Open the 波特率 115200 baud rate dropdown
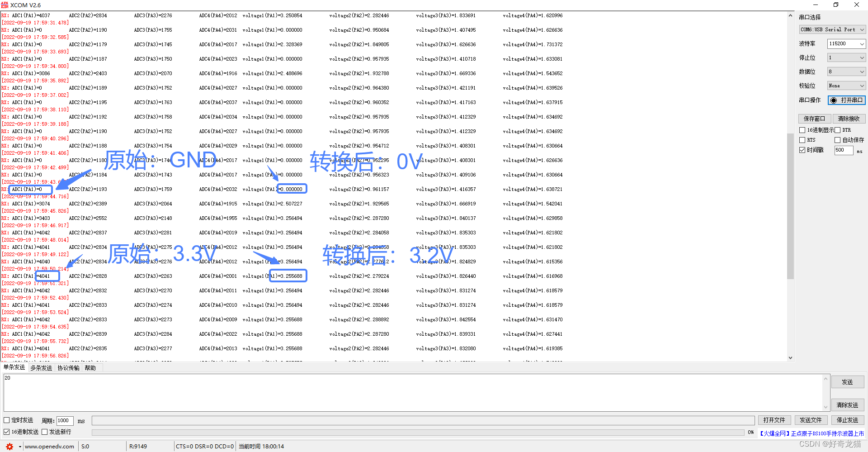Screen dimensions: 868x452 coord(847,43)
